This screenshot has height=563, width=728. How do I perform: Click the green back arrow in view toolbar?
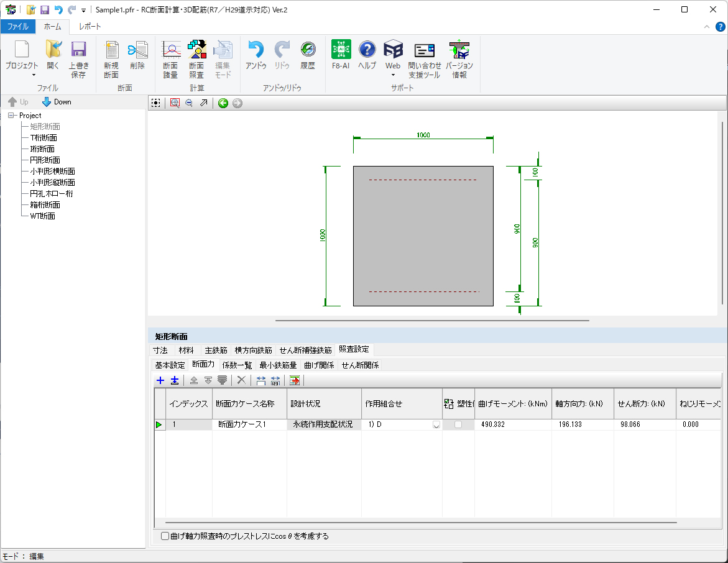click(x=223, y=103)
